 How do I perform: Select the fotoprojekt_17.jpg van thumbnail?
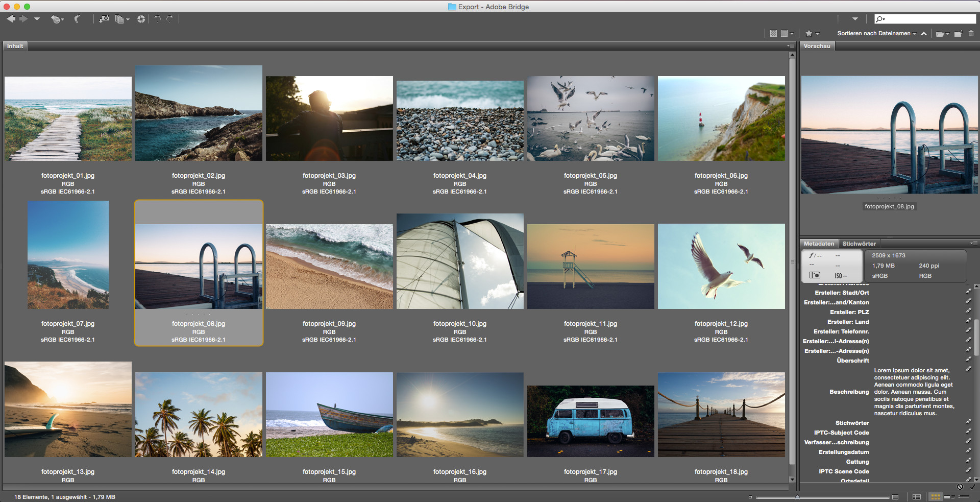coord(591,415)
